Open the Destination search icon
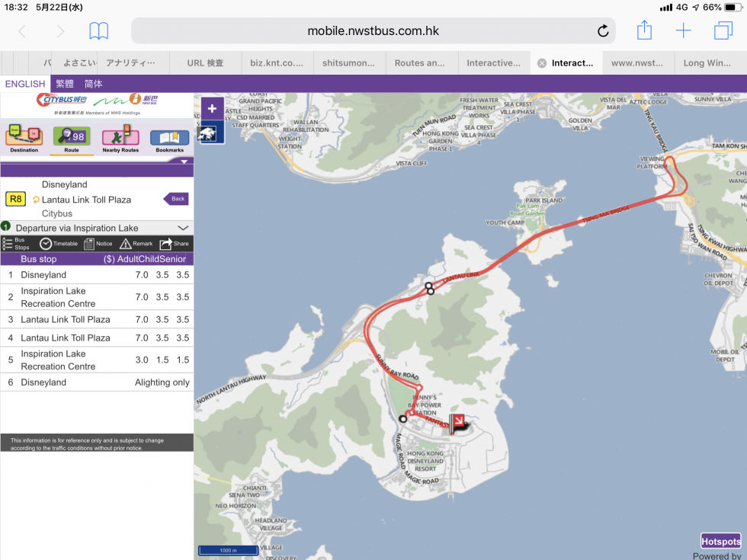This screenshot has width=747, height=560. tap(24, 138)
